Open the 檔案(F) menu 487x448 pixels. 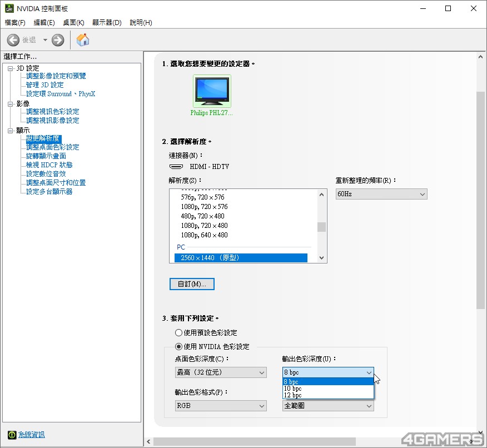pyautogui.click(x=15, y=23)
